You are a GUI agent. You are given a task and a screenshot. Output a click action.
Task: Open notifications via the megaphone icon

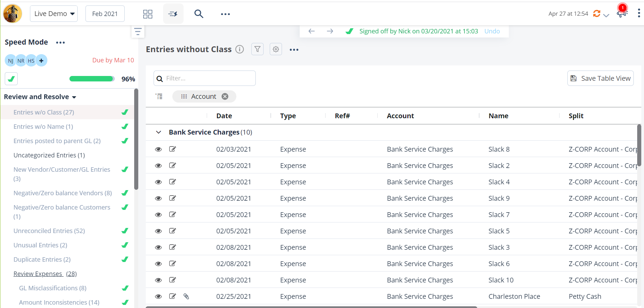pyautogui.click(x=621, y=14)
